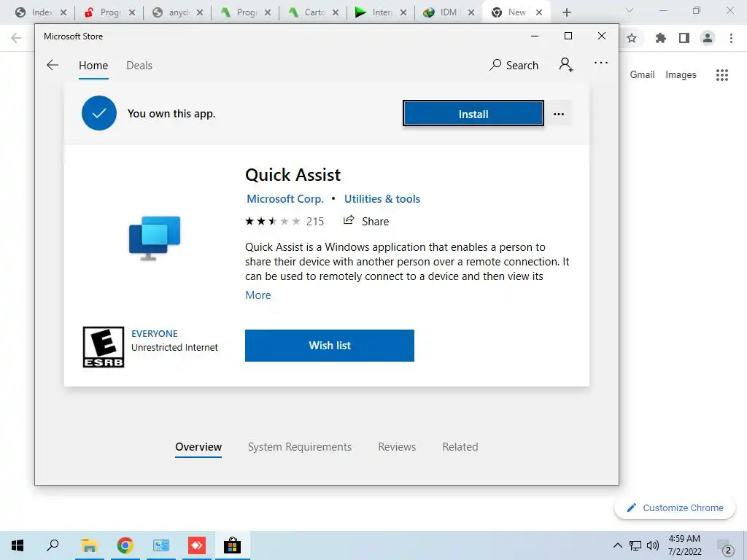Switch to the Reviews tab
The width and height of the screenshot is (747, 560).
point(397,447)
